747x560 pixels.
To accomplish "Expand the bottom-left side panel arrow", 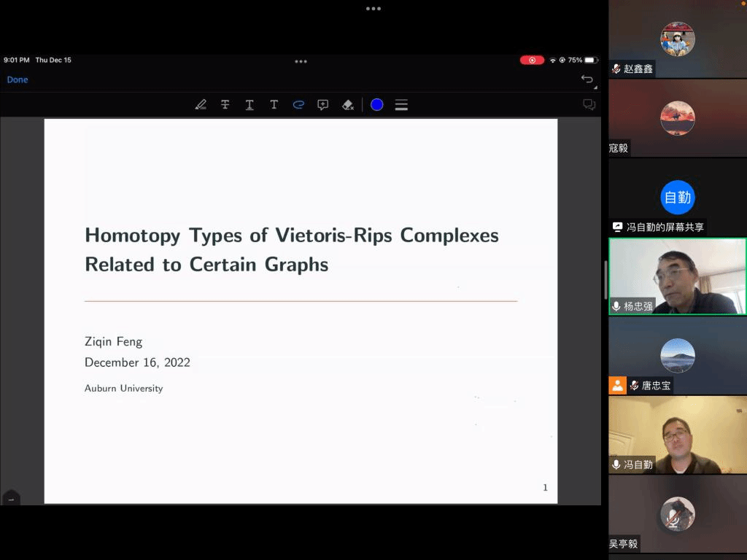I will (11, 499).
